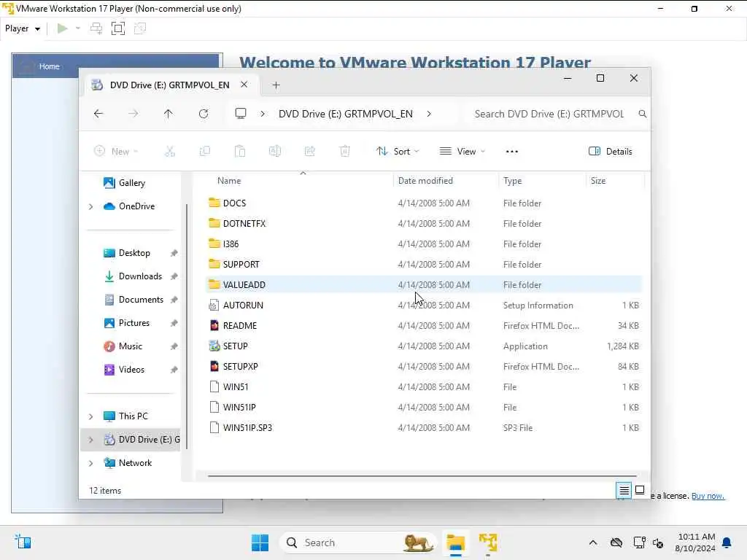Click the Paste clipboard icon
Image resolution: width=747 pixels, height=560 pixels.
point(239,152)
